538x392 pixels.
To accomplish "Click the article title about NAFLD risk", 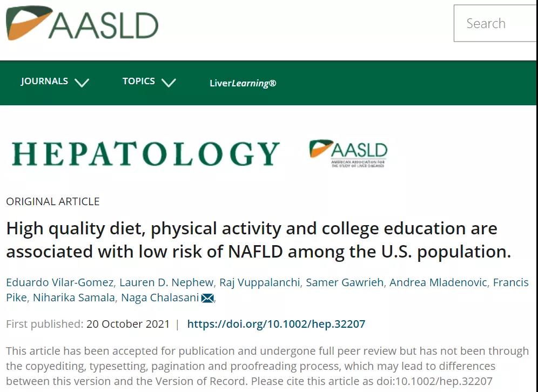I will click(259, 240).
